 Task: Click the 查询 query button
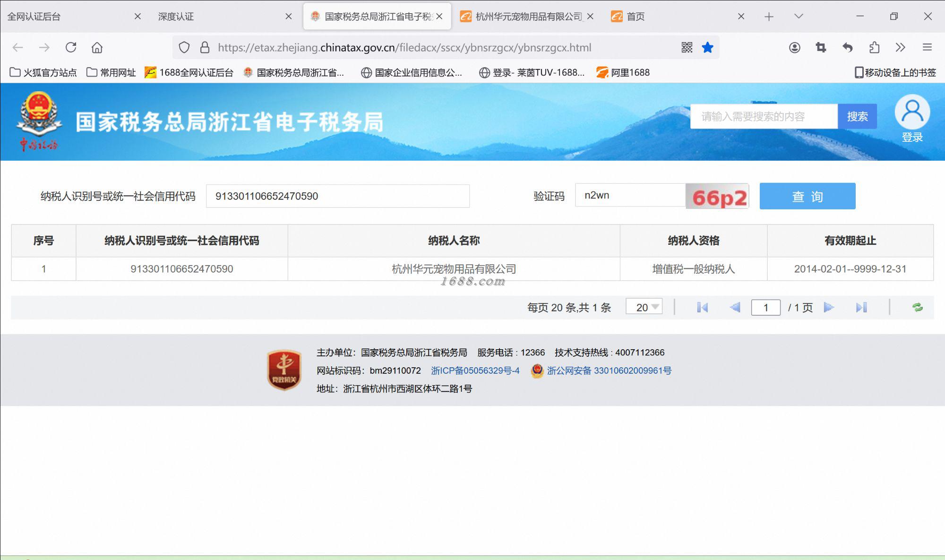tap(807, 196)
